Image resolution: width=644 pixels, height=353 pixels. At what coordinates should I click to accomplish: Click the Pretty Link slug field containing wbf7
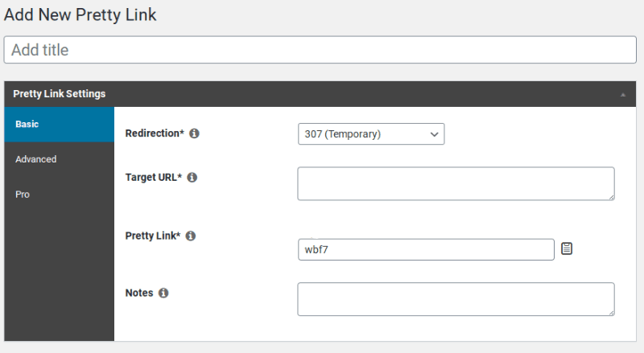click(425, 249)
